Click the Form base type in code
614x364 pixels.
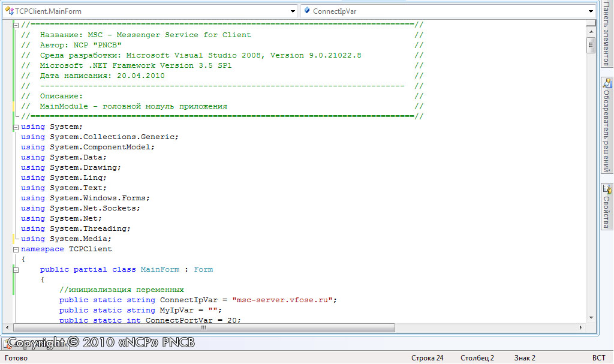[x=203, y=269]
